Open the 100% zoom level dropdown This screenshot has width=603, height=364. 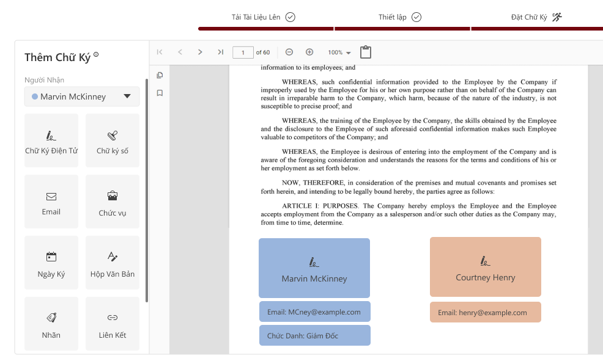[x=339, y=53]
